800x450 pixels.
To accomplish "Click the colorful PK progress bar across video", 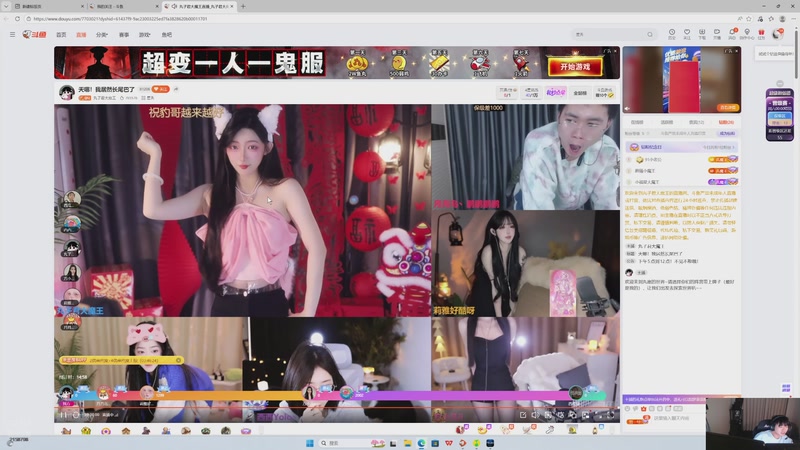I will coord(332,394).
